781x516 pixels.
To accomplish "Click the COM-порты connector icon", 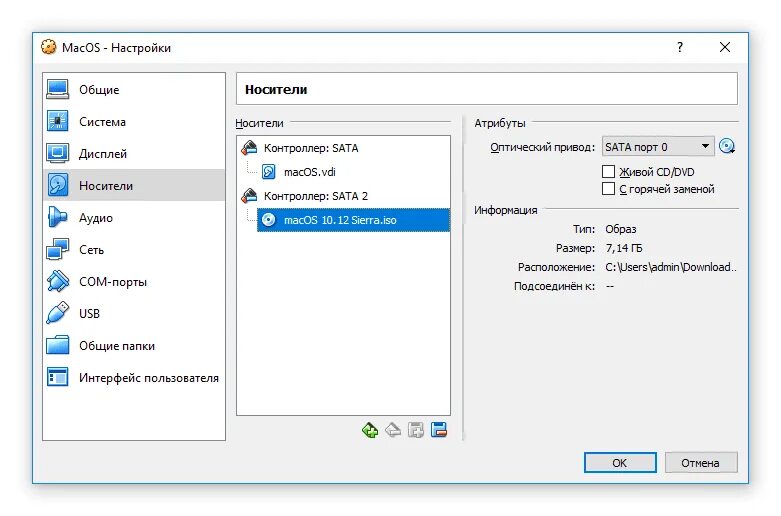I will click(x=58, y=281).
